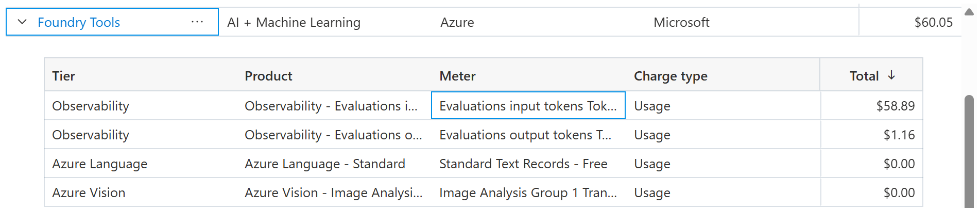Select the Azure Language tier cell
Viewport: 980px width, 208px height.
click(x=100, y=164)
